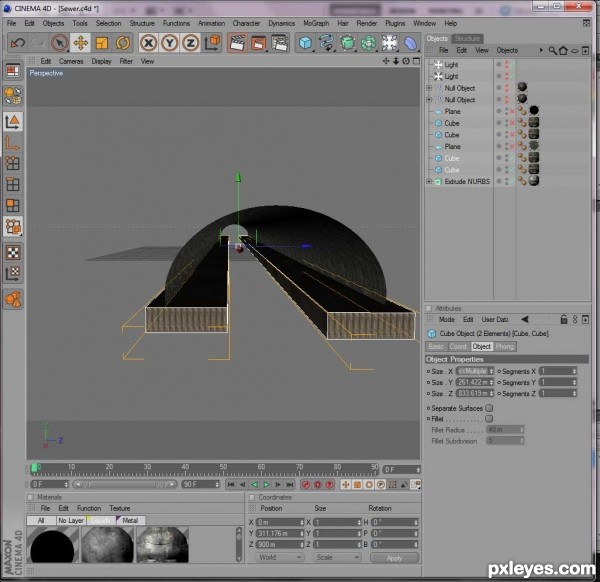Toggle Y axis lock
600x582 pixels.
point(170,43)
